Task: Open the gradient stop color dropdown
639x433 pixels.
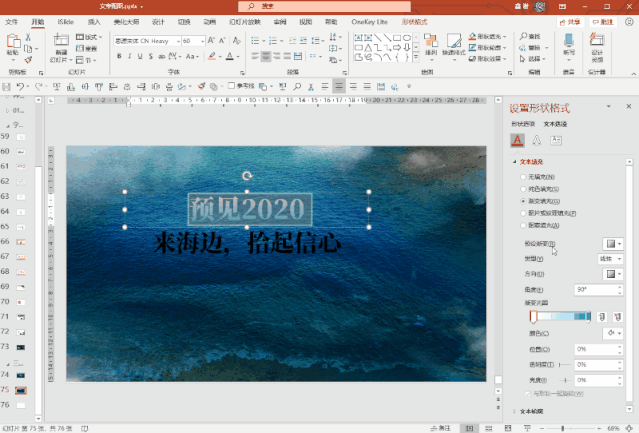Action: (613, 333)
